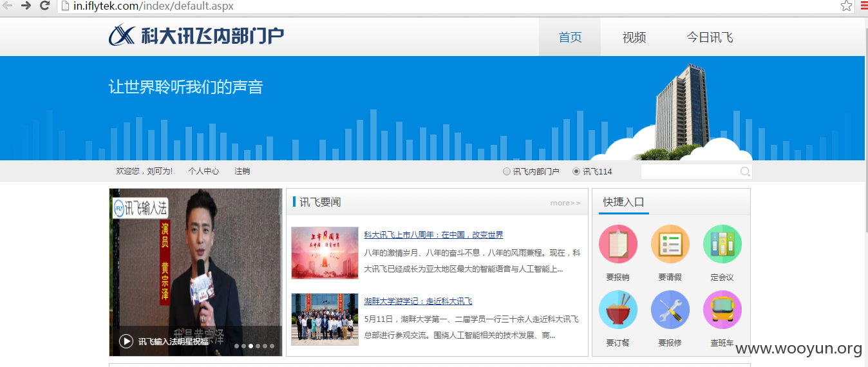Click more>> in 讯飞要闻 section
868x367 pixels.
point(565,203)
